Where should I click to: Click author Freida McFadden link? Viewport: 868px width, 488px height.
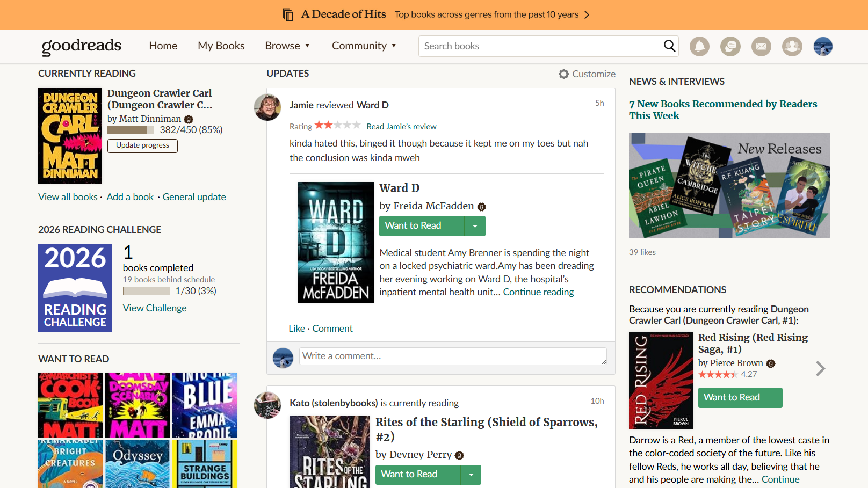(x=433, y=206)
